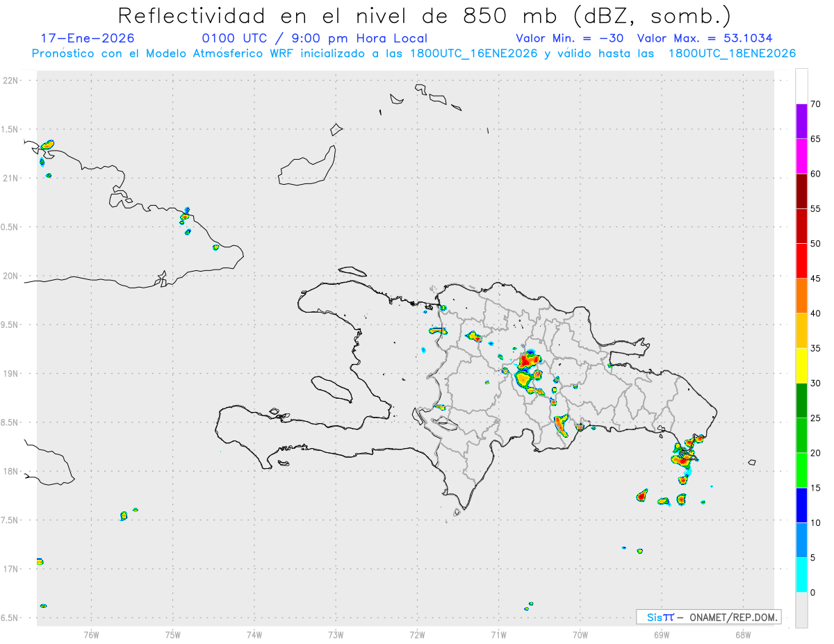Viewport: 834px width, 644px height.
Task: Click the 'Sistt' logo text in the credit box
Action: [x=660, y=617]
